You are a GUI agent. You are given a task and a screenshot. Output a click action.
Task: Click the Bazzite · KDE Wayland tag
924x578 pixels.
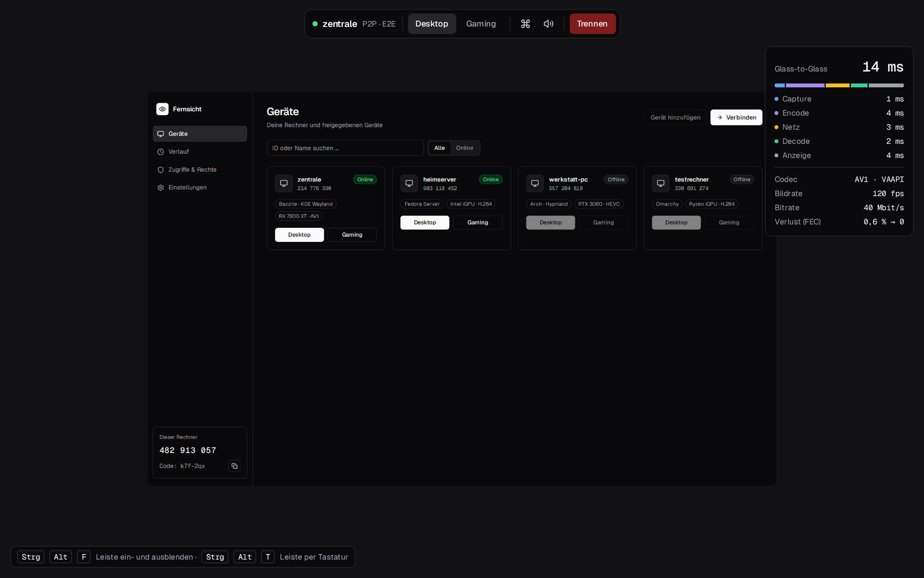tap(306, 204)
